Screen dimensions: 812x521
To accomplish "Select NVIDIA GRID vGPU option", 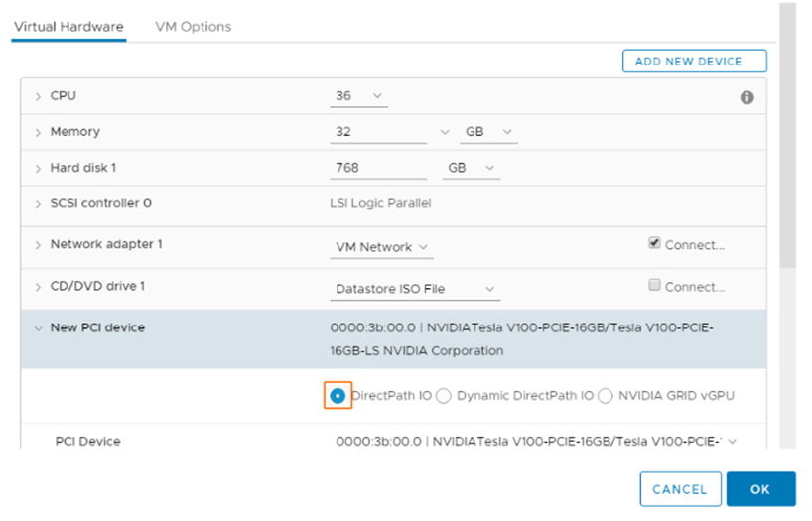I will (606, 396).
